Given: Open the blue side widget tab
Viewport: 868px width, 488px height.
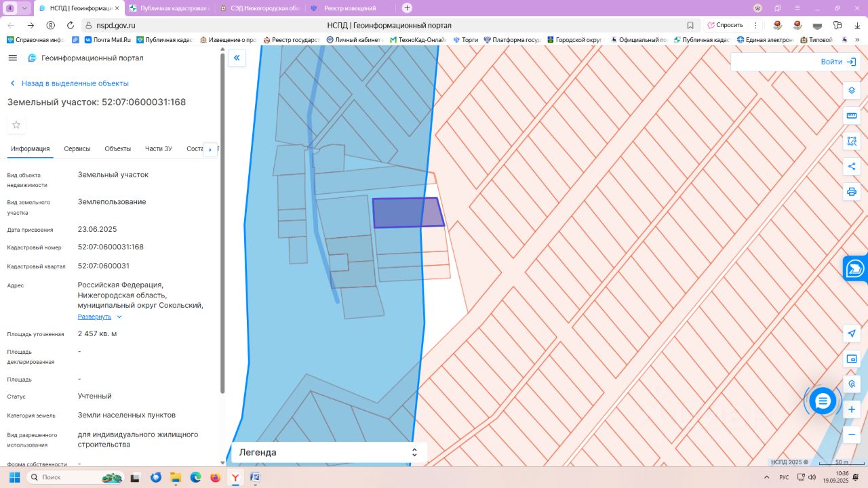Looking at the screenshot, I should [856, 268].
